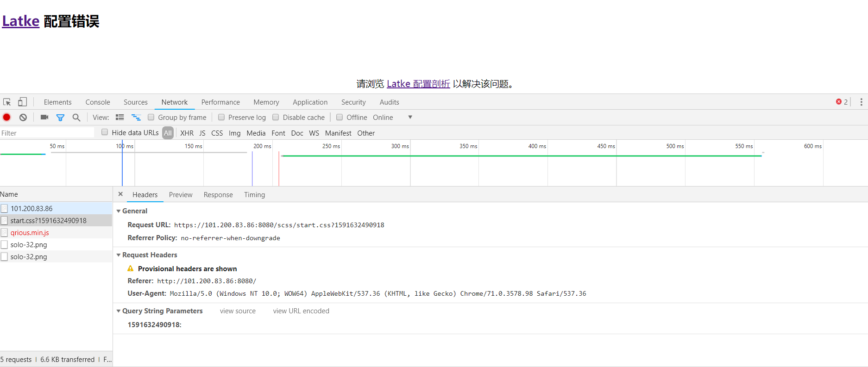This screenshot has width=868, height=367.
Task: Open the Memory panel
Action: [x=266, y=102]
